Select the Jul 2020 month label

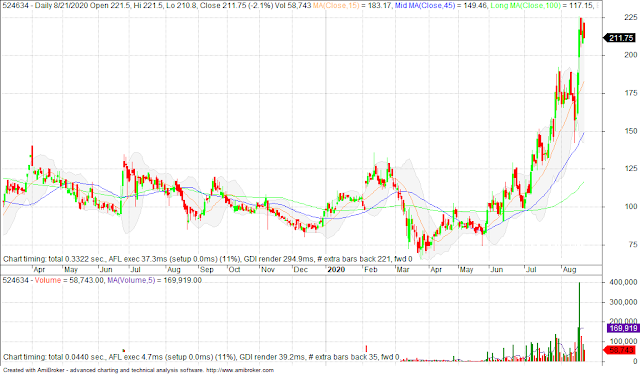(531, 269)
